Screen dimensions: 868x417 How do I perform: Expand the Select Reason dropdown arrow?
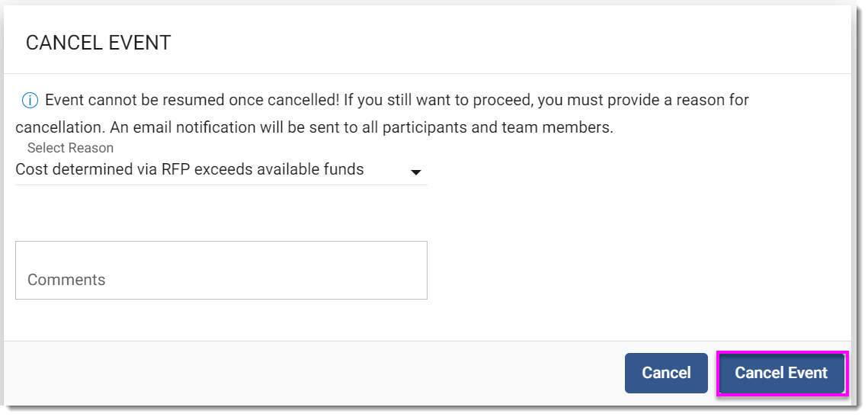coord(416,172)
